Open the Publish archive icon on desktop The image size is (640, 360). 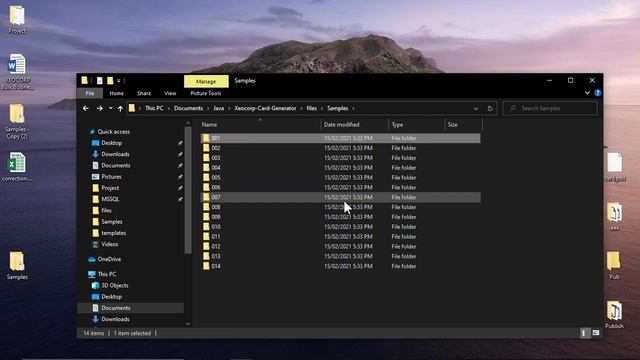tap(614, 315)
